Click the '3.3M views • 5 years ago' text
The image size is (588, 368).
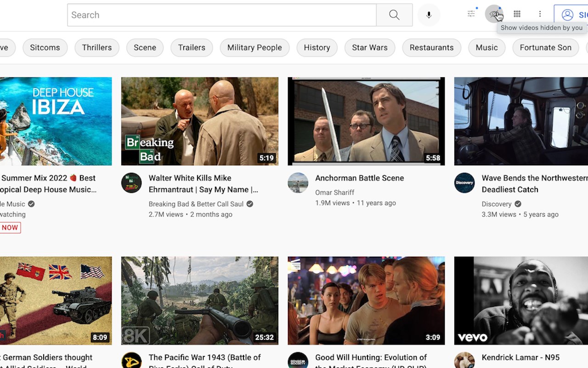520,214
